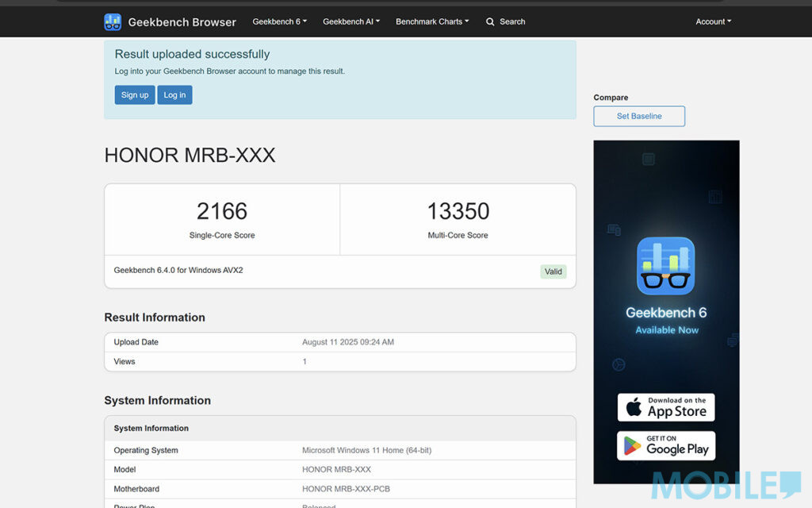Click the Geekbench 6 ad app icon
This screenshot has height=508, width=812.
coord(665,266)
